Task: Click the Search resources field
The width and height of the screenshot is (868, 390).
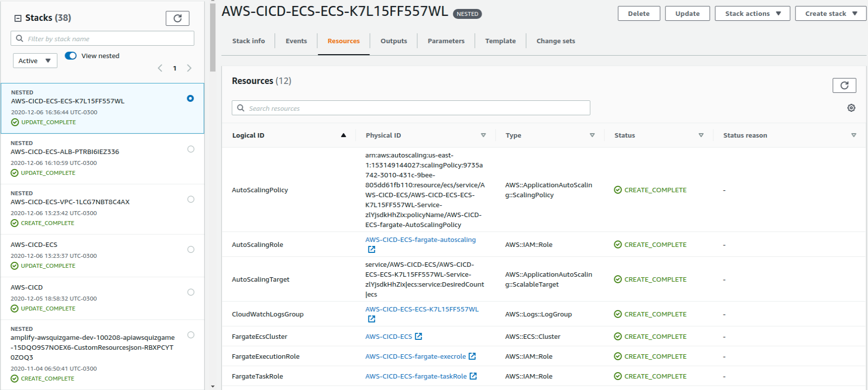Action: [411, 108]
